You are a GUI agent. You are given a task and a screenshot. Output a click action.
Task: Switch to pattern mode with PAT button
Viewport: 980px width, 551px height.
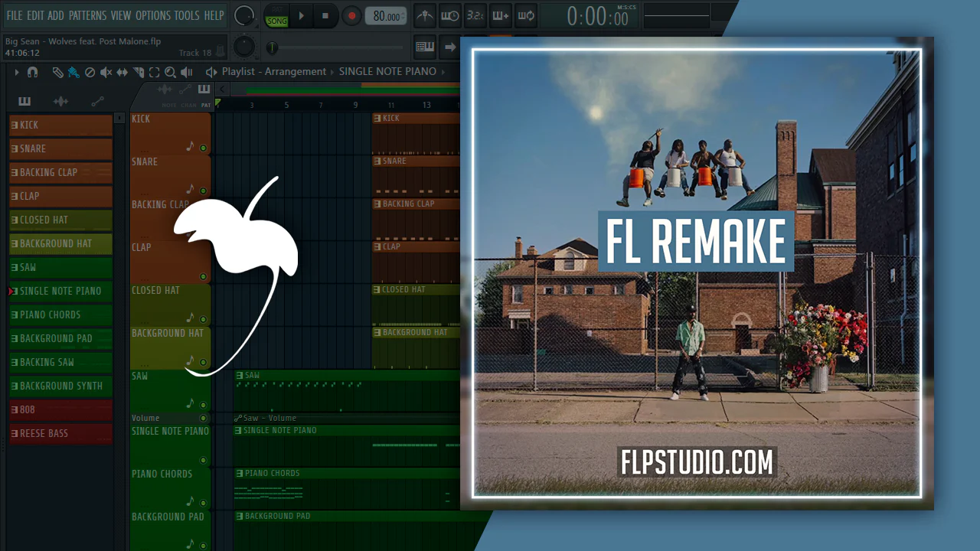point(276,10)
